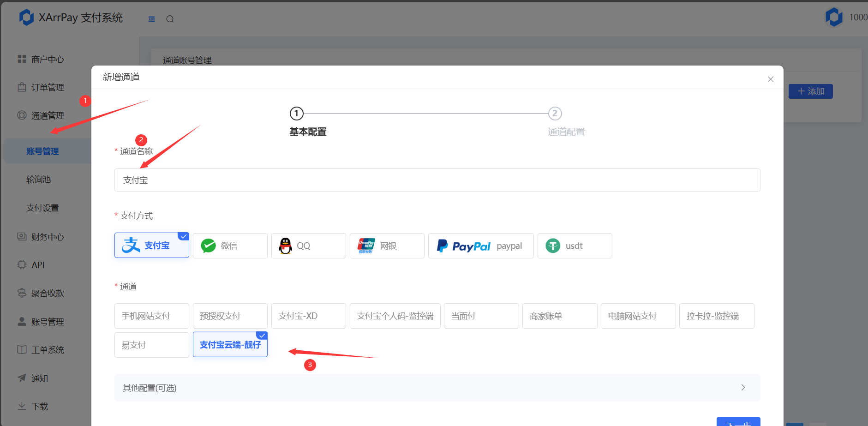Viewport: 868px width, 426px height.
Task: Click the 添加 button
Action: [810, 91]
